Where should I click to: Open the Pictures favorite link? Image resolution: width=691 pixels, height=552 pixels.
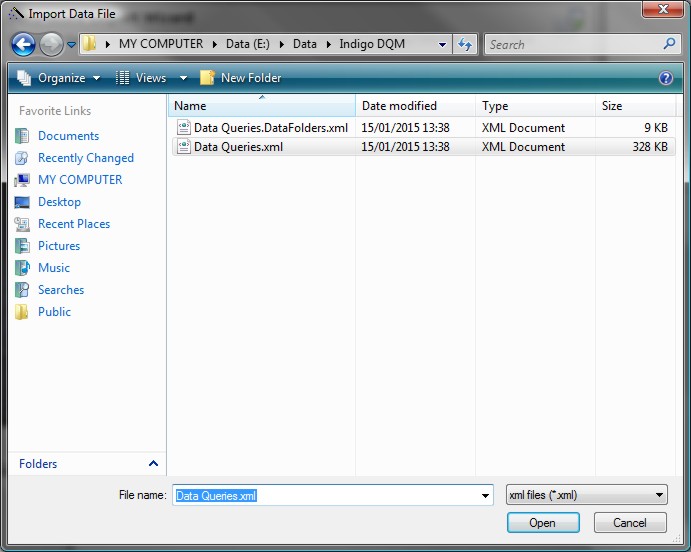(58, 246)
